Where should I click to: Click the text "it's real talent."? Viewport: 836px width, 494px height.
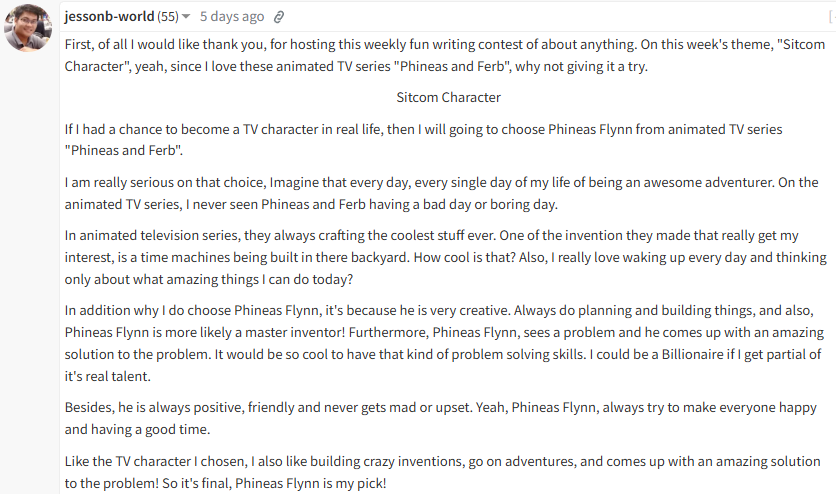tap(108, 376)
